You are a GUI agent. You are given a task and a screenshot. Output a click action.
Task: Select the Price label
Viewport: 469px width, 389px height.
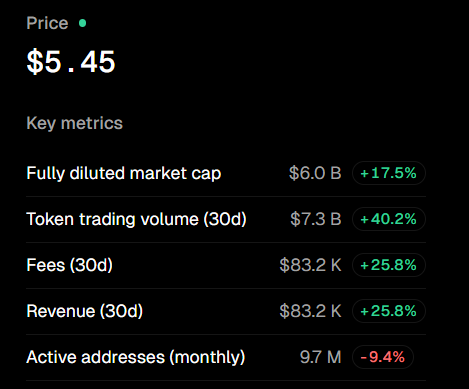[x=47, y=23]
